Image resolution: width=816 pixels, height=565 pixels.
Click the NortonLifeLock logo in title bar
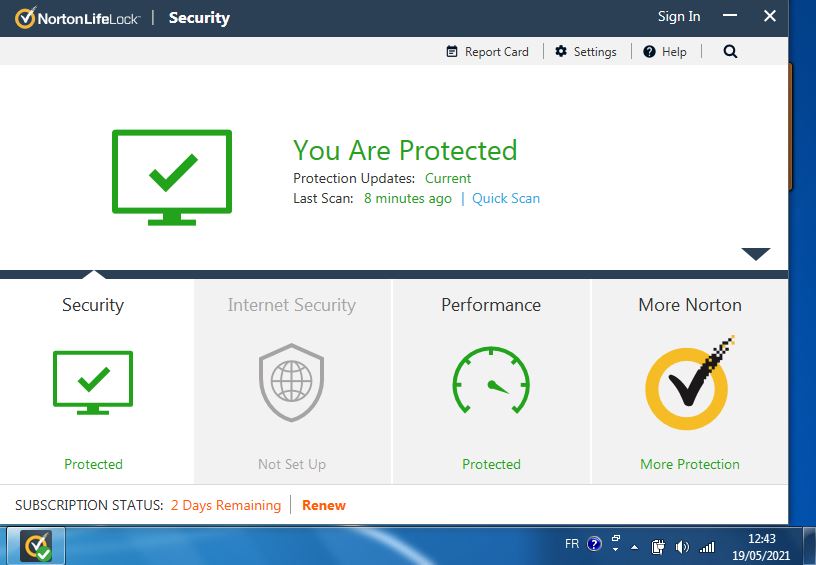77,18
